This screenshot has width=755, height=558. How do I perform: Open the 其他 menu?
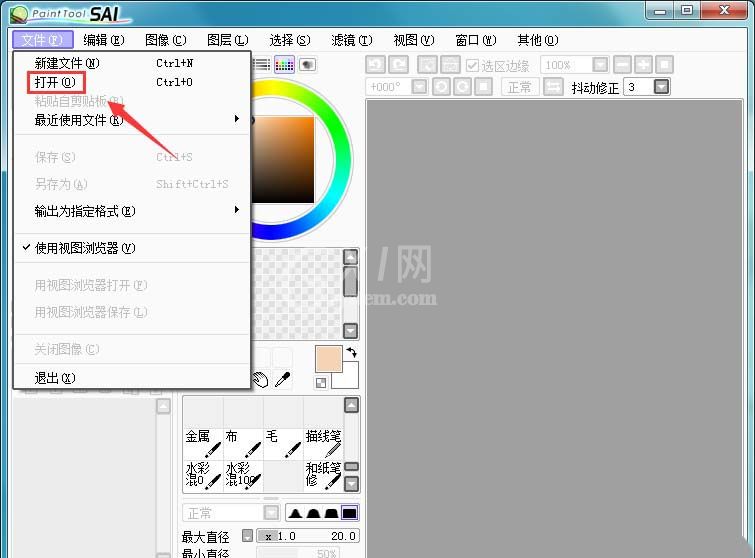click(538, 40)
